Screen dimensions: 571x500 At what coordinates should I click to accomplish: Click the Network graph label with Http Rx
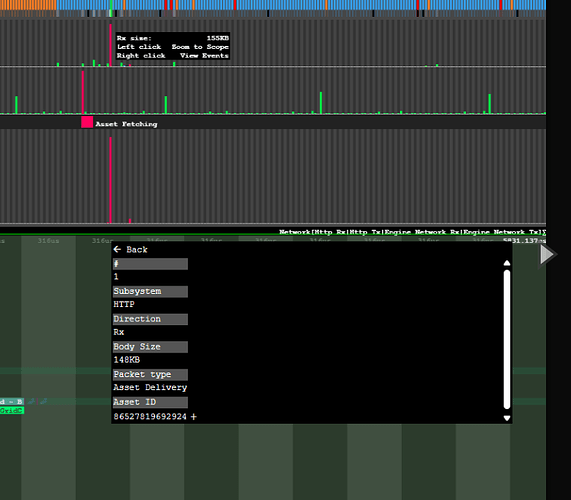[412, 232]
